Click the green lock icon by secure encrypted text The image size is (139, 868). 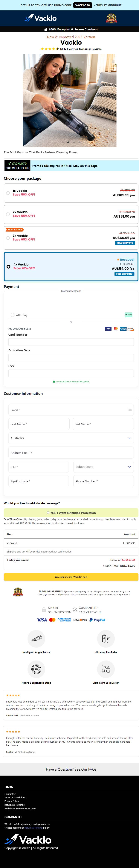coord(54,381)
